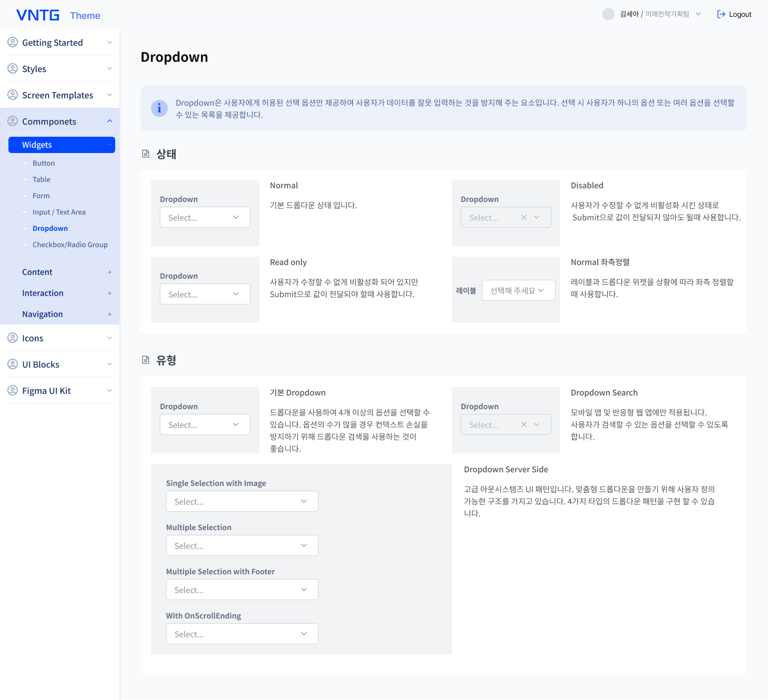The width and height of the screenshot is (768, 700).
Task: Open the user profile dropdown chevron
Action: pos(699,14)
